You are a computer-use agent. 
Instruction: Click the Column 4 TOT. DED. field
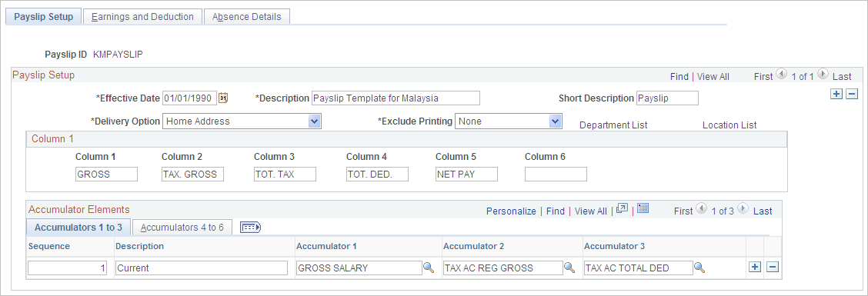tap(377, 175)
